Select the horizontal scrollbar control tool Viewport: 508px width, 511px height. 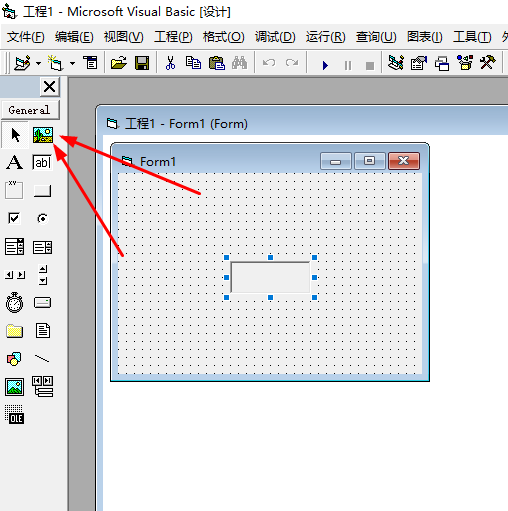pos(15,275)
